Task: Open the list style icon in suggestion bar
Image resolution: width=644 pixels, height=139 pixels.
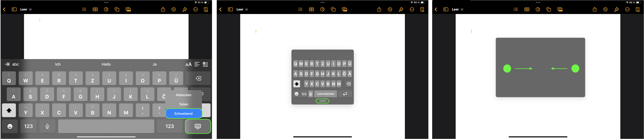Action: coord(205,64)
